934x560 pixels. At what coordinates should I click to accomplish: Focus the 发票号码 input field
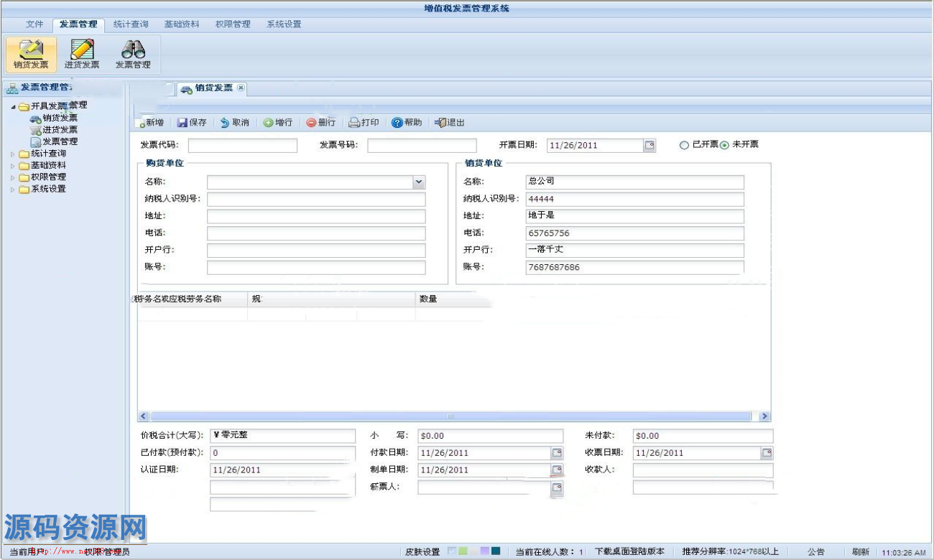[422, 146]
